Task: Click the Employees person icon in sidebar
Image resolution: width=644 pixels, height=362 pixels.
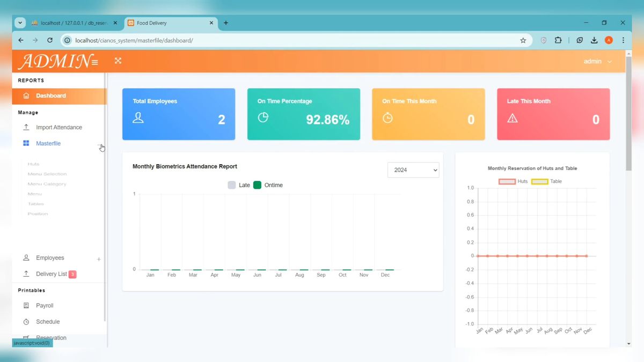Action: tap(26, 258)
